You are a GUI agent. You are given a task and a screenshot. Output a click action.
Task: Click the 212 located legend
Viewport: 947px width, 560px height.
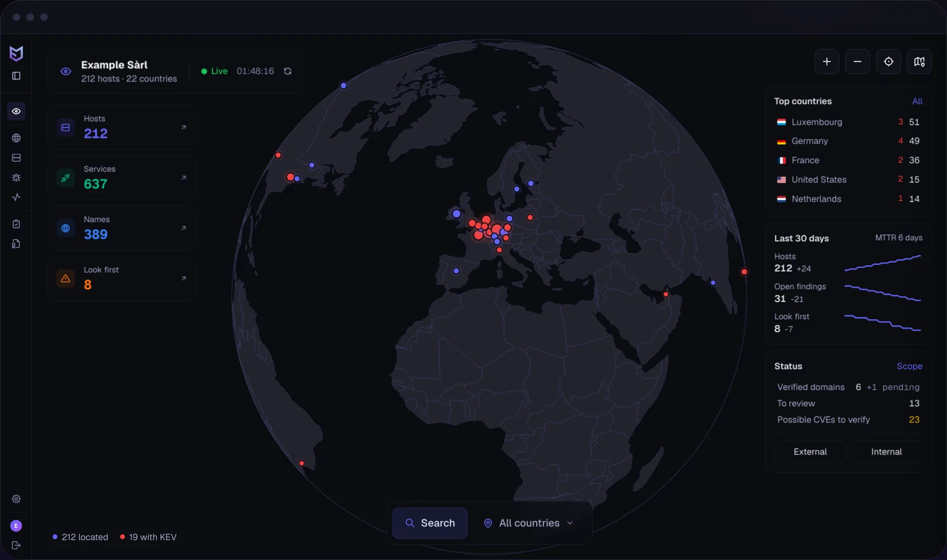click(x=80, y=537)
